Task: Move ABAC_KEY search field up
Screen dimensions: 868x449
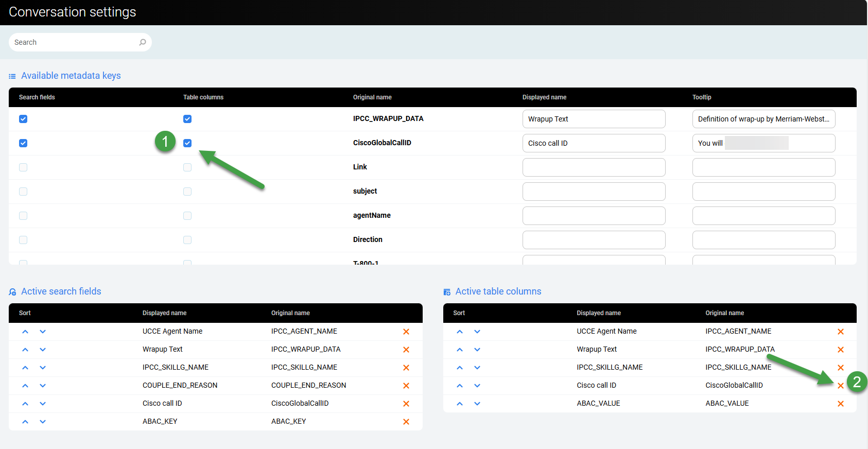Action: tap(25, 422)
